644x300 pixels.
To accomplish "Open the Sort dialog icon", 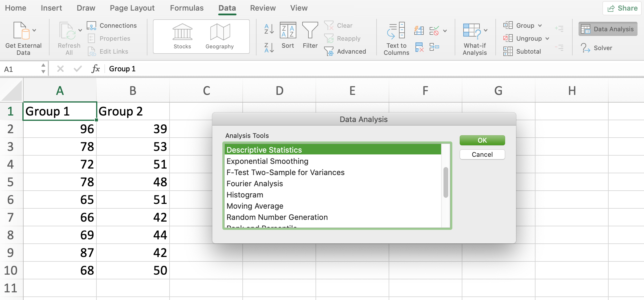I will [288, 30].
